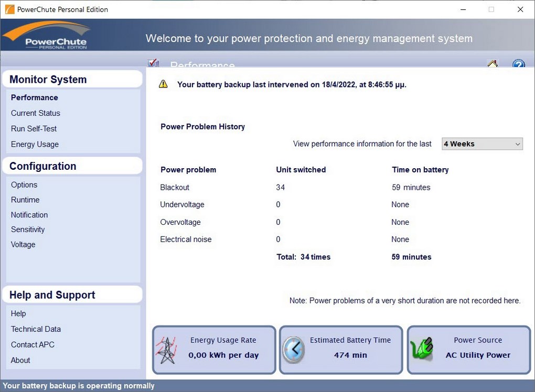535x392 pixels.
Task: Open the Current Status page
Action: click(36, 113)
